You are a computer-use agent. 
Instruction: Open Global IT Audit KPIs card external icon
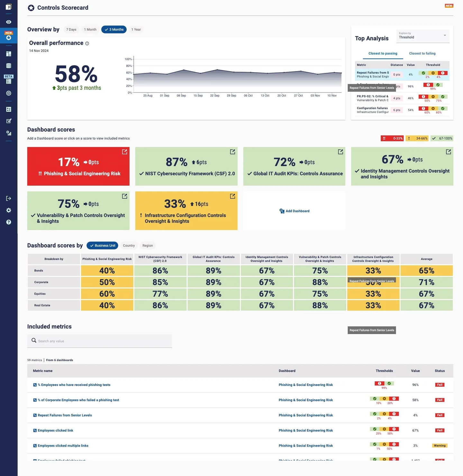340,152
